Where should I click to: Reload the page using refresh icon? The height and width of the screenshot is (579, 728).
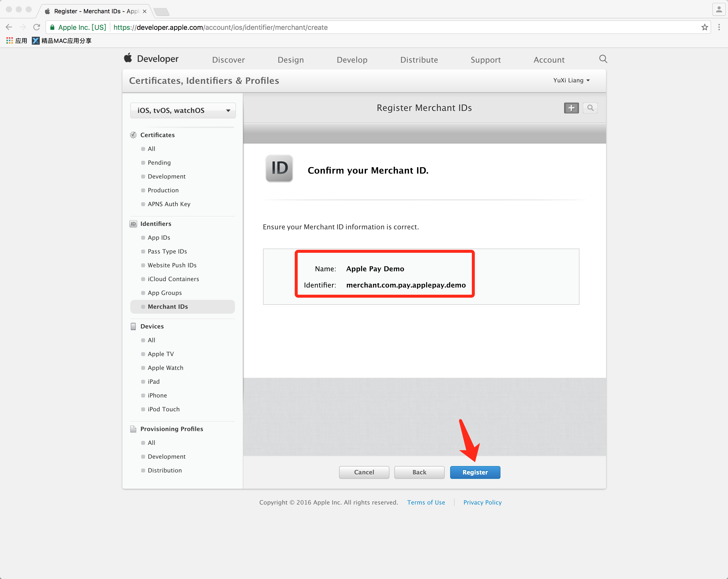click(x=37, y=27)
